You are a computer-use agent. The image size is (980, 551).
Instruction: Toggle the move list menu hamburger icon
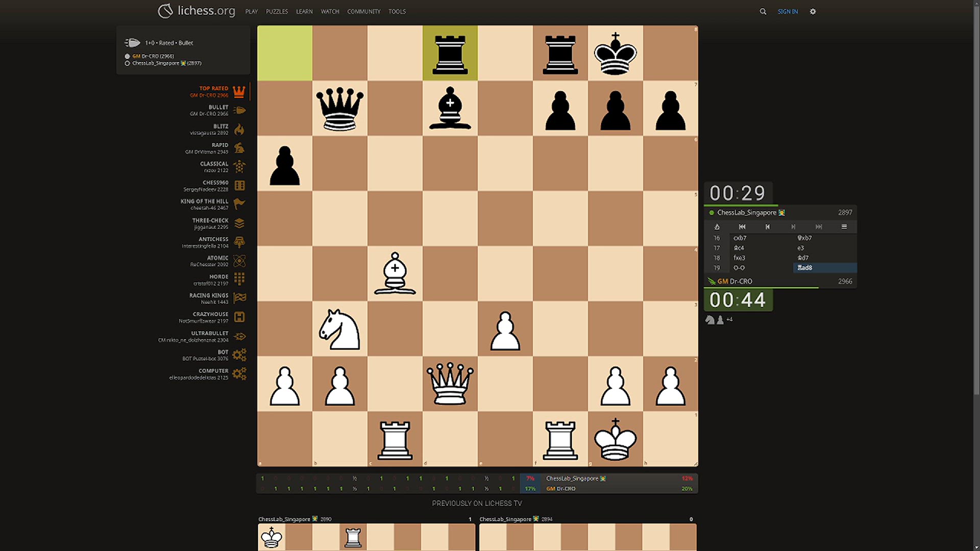(x=845, y=227)
